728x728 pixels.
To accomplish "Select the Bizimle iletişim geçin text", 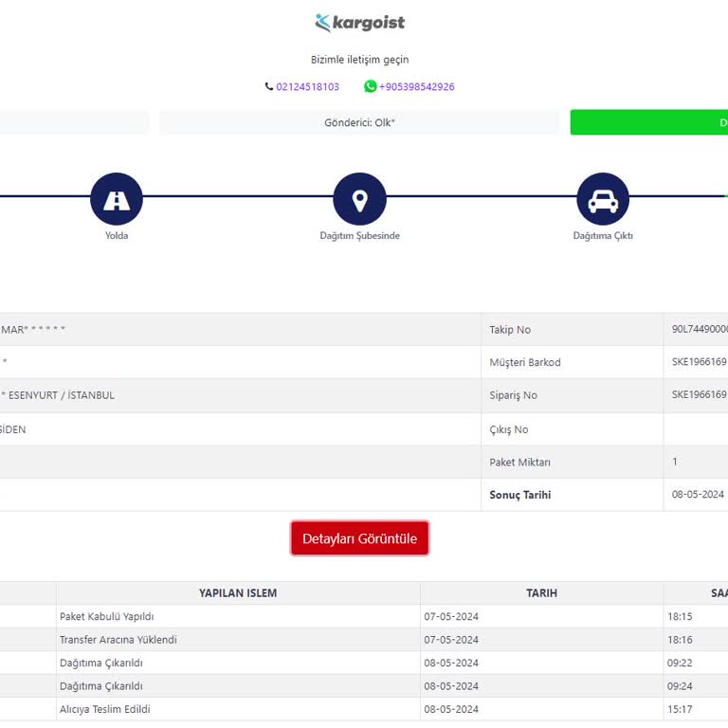I will [360, 60].
